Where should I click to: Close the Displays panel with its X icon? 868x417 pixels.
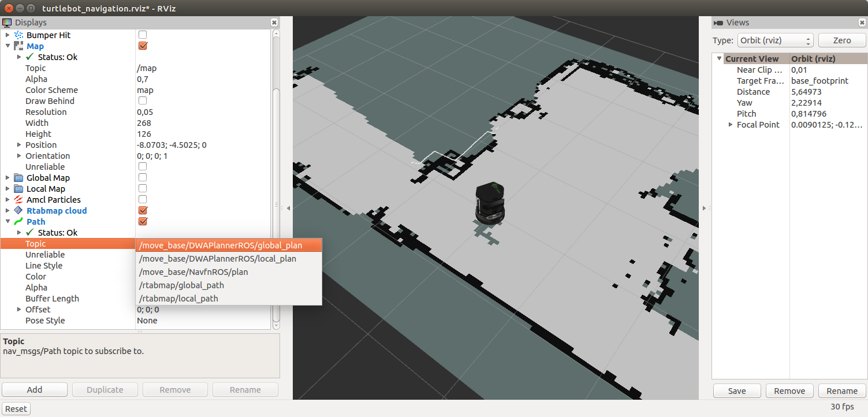click(x=274, y=23)
